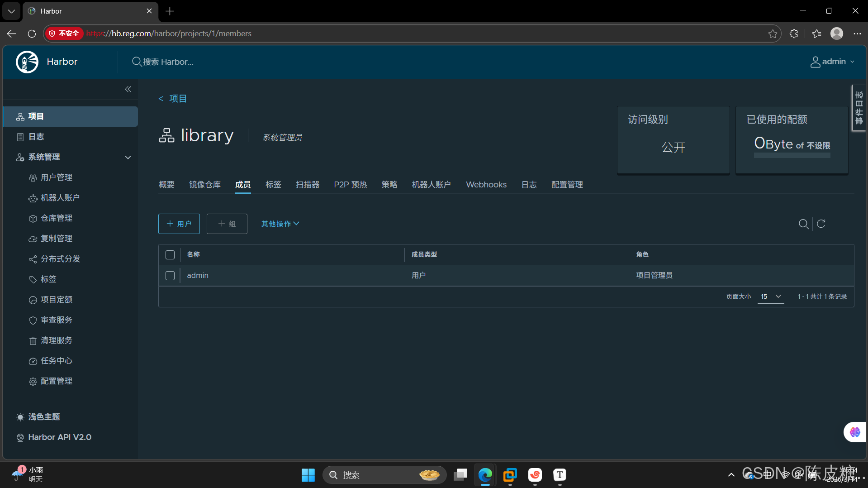Go back to 项目 list link
Image resolution: width=868 pixels, height=488 pixels.
pos(172,99)
